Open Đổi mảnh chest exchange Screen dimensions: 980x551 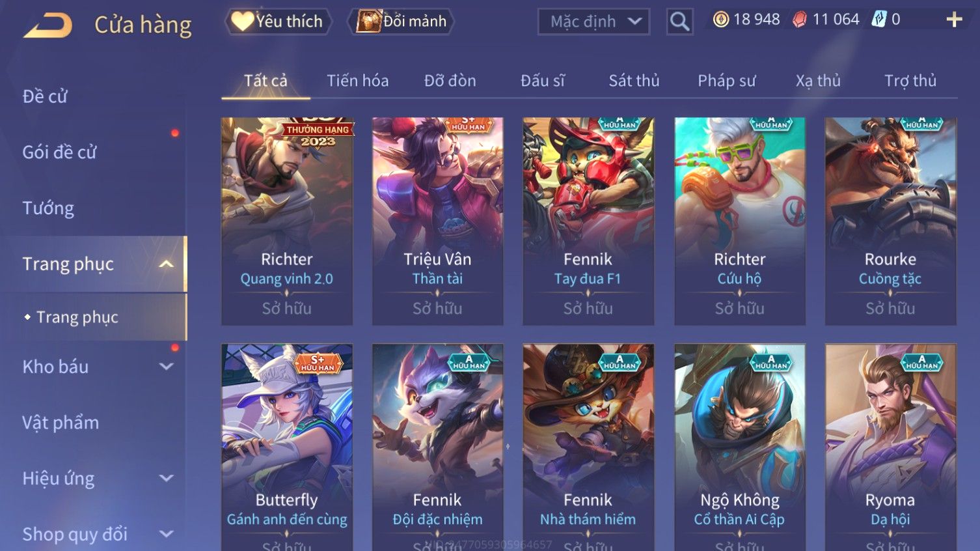pos(400,21)
